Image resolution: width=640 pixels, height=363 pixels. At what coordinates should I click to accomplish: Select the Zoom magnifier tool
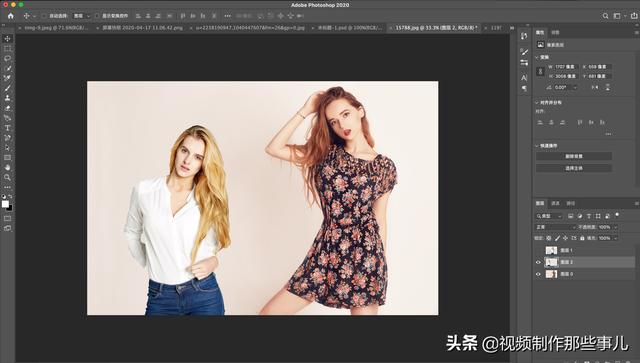pyautogui.click(x=7, y=177)
